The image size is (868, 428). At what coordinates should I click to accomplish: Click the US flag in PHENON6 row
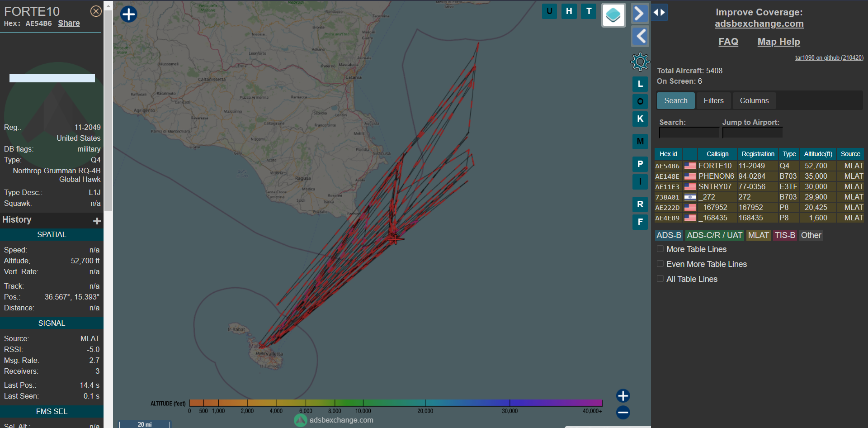click(x=690, y=176)
